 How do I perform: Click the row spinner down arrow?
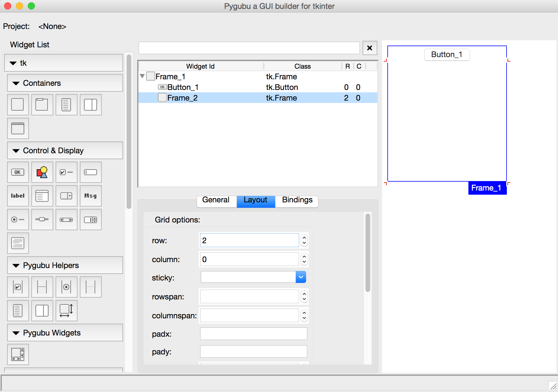coord(304,243)
